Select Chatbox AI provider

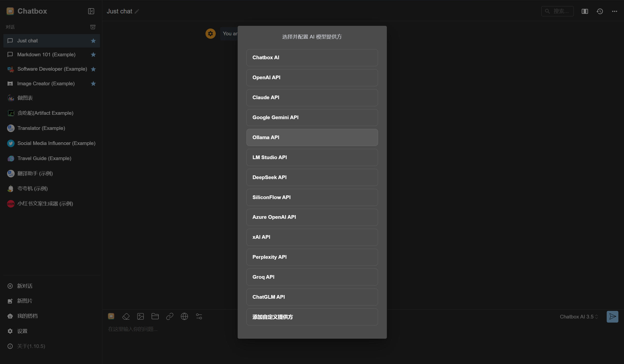[x=312, y=58]
